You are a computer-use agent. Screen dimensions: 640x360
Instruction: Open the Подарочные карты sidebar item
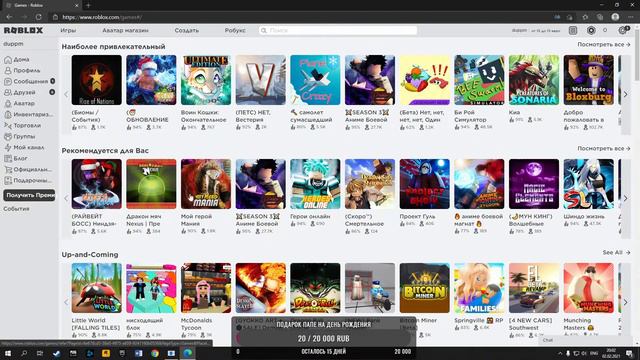click(28, 180)
